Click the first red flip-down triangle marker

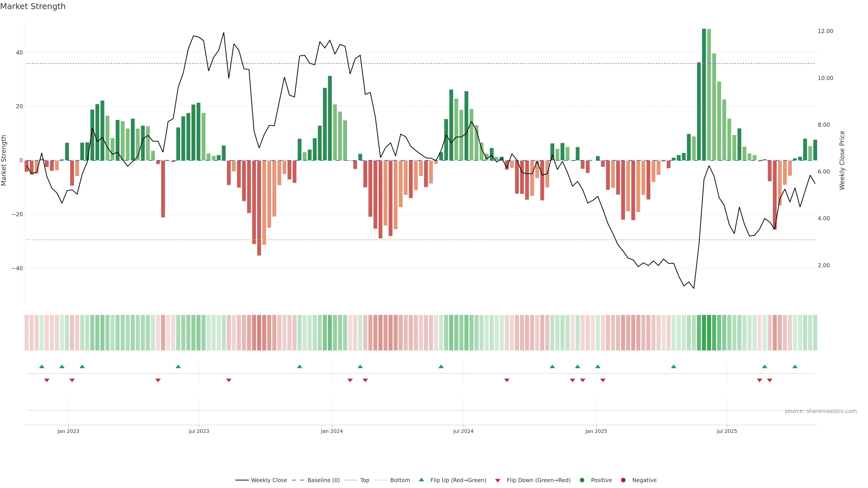click(x=47, y=380)
